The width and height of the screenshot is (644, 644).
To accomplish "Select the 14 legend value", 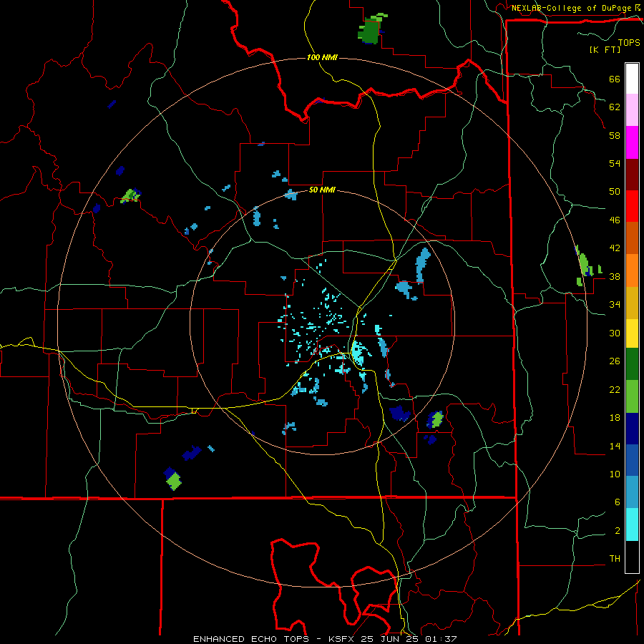I will 615,446.
